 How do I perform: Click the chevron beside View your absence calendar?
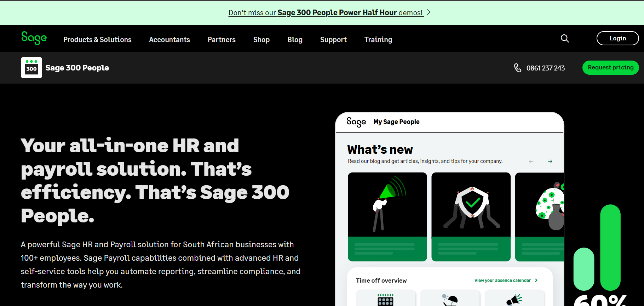click(536, 280)
